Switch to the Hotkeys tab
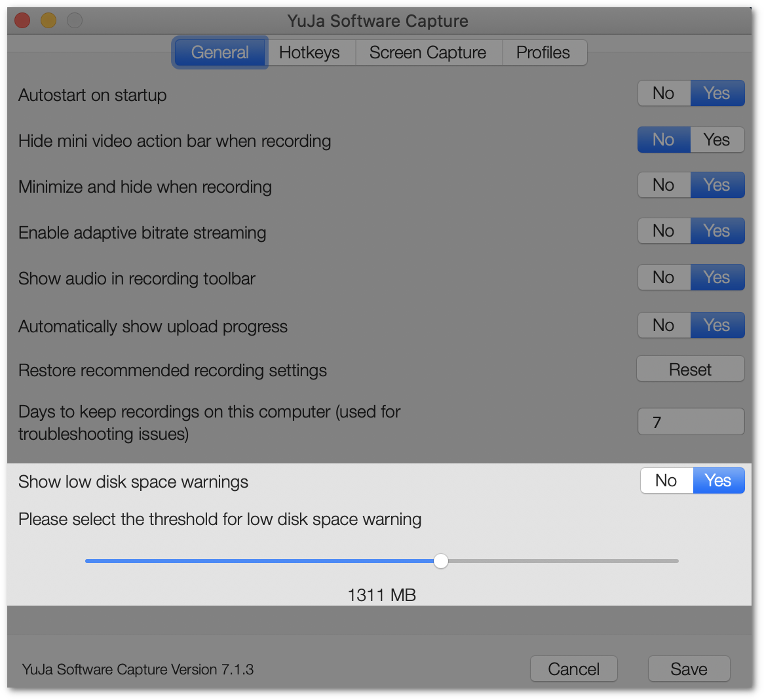Viewport: 764px width, 700px height. pos(309,52)
